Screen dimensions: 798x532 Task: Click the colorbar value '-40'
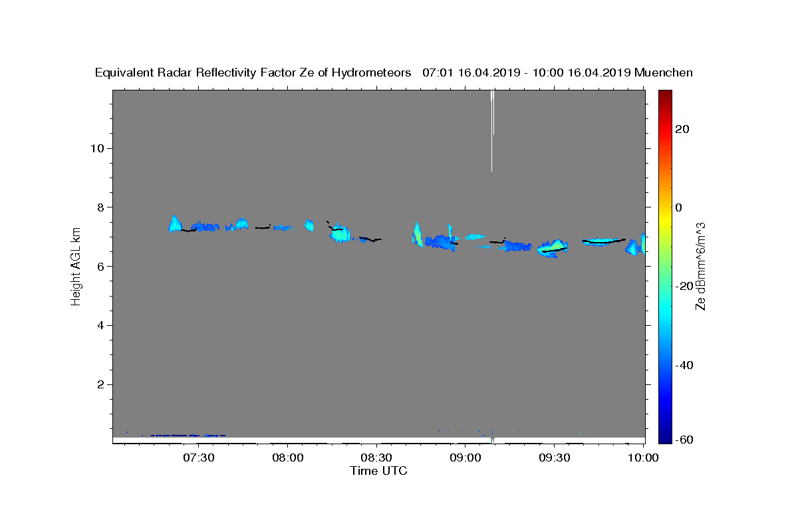tap(685, 365)
